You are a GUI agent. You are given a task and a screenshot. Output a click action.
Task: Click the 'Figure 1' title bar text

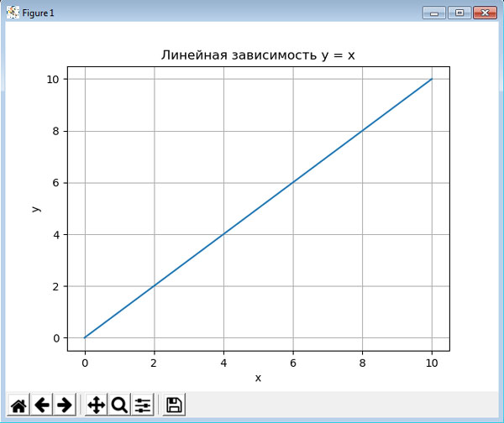click(x=38, y=13)
